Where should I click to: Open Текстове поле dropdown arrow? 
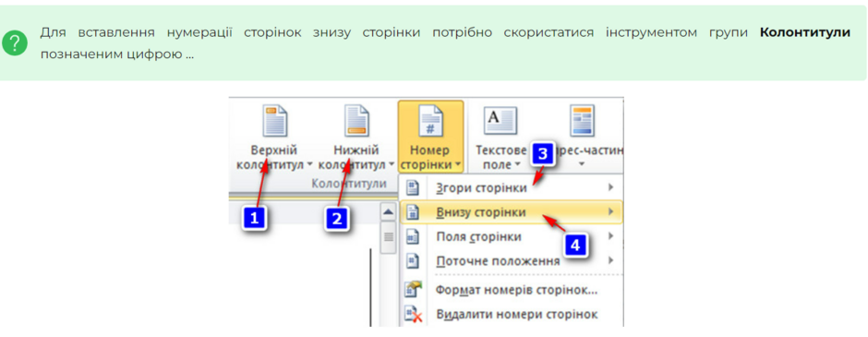click(518, 164)
